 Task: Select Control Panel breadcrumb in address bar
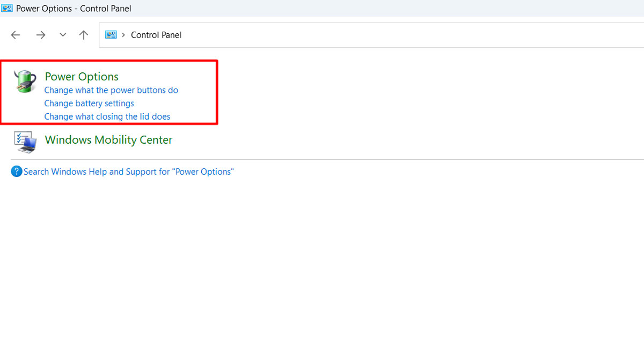tap(156, 35)
